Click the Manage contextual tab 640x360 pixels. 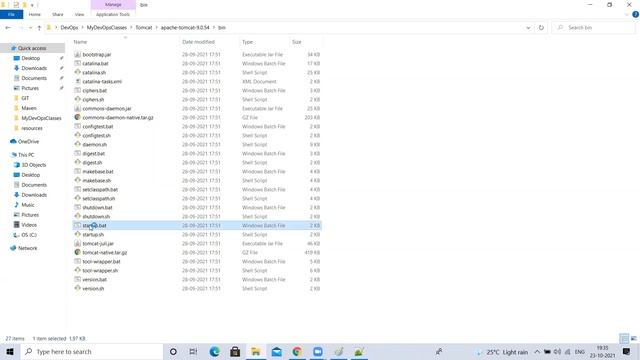(113, 4)
